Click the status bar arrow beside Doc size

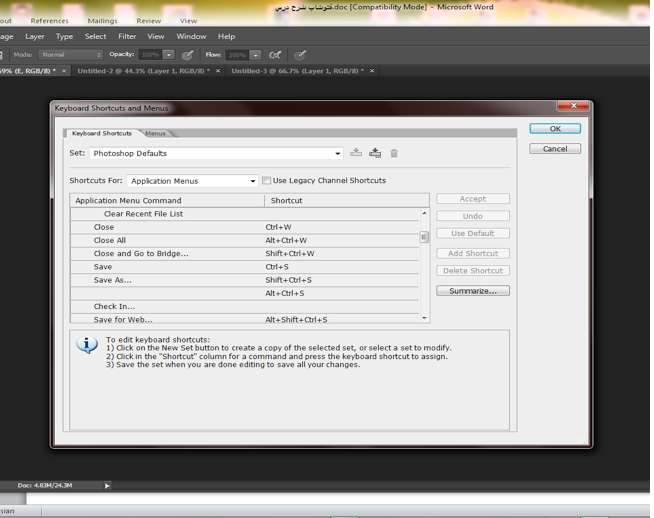tap(107, 485)
